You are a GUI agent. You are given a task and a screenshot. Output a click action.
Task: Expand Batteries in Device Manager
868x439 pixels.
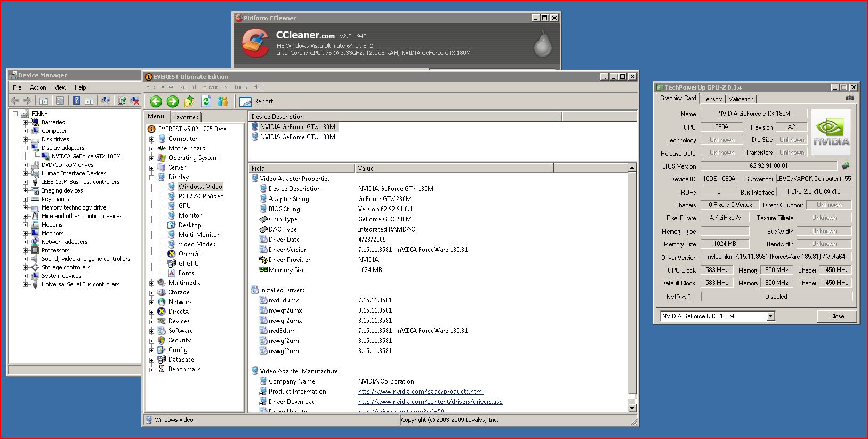pyautogui.click(x=25, y=122)
